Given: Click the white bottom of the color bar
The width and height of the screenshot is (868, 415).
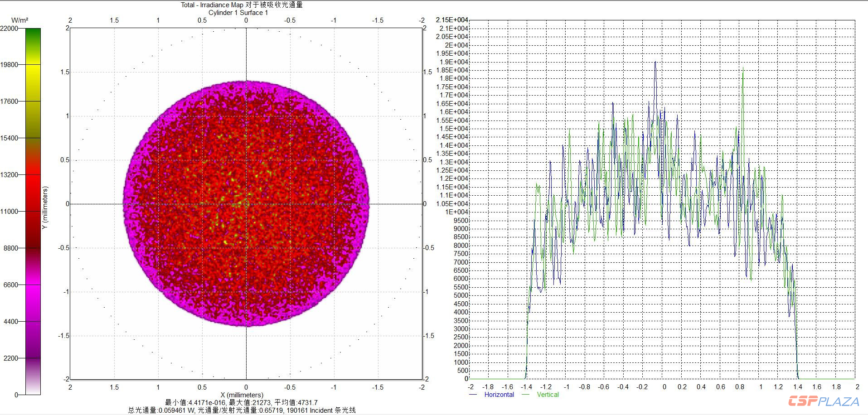Looking at the screenshot, I should [33, 390].
